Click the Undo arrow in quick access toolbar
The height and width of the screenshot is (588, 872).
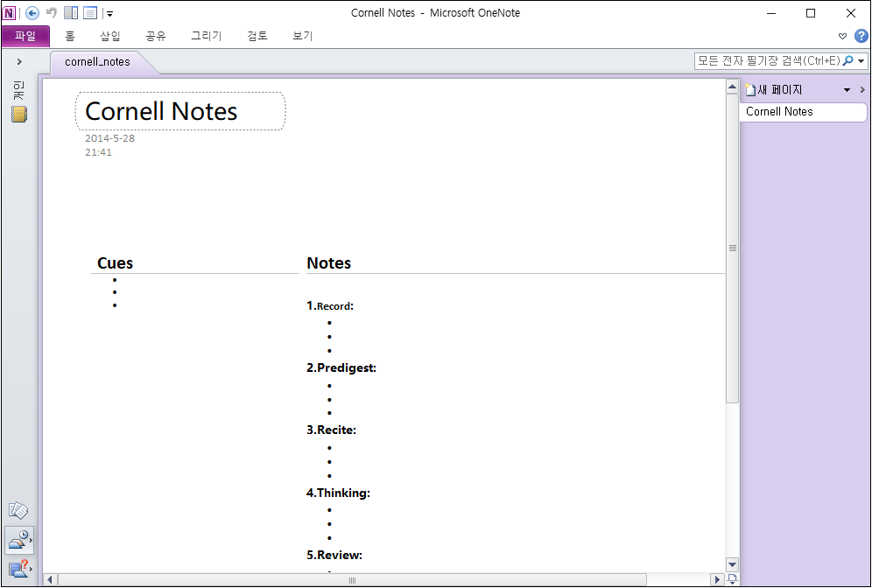pyautogui.click(x=51, y=12)
